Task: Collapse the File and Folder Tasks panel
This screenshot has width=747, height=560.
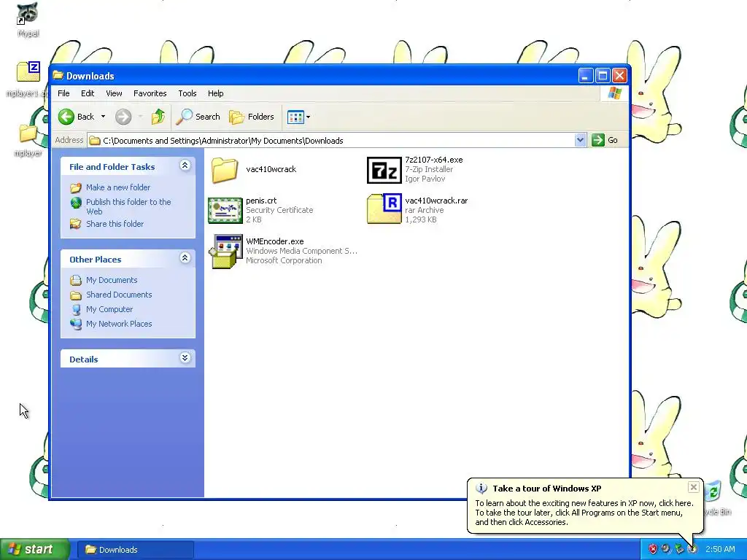Action: (x=185, y=166)
